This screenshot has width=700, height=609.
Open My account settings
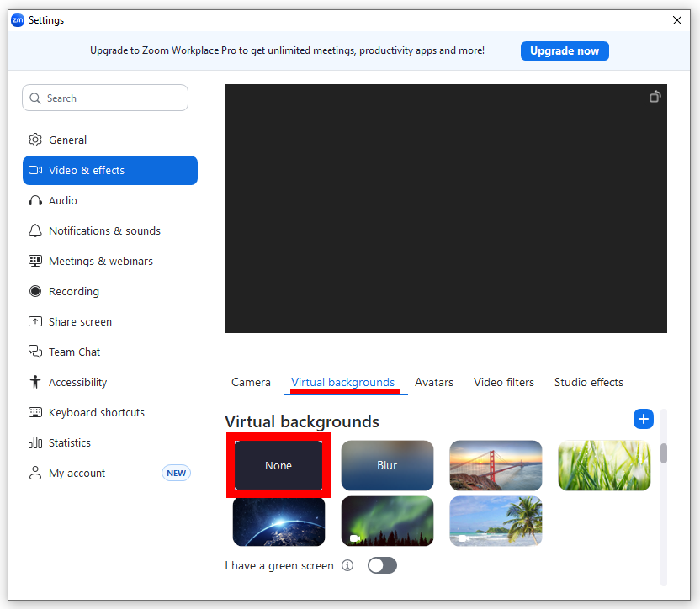(x=77, y=473)
